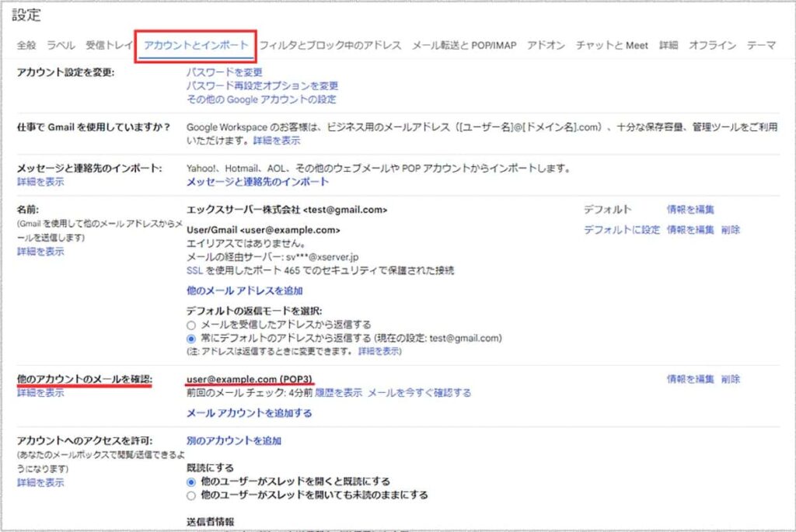Click 他のメール アドレスを追加
796x532 pixels.
[246, 290]
